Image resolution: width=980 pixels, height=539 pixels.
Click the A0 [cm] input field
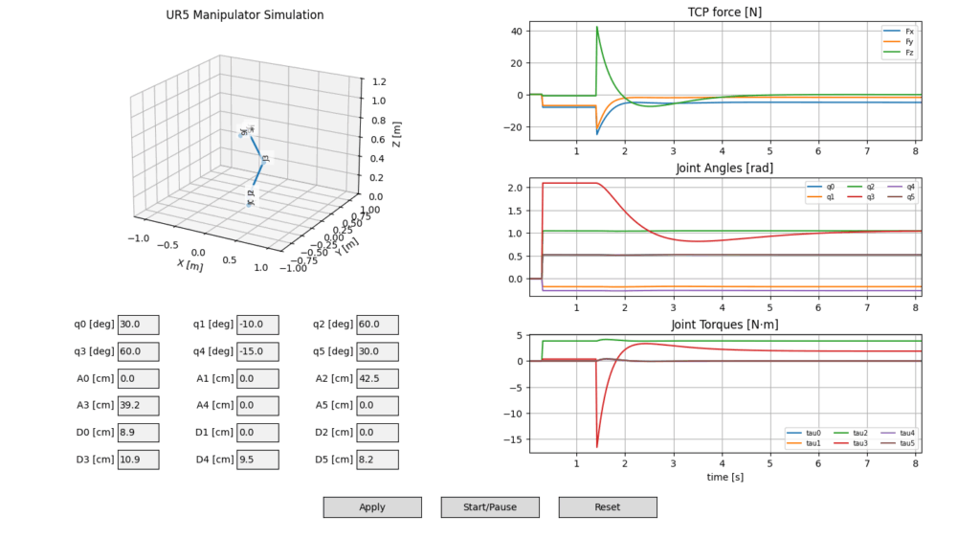138,378
